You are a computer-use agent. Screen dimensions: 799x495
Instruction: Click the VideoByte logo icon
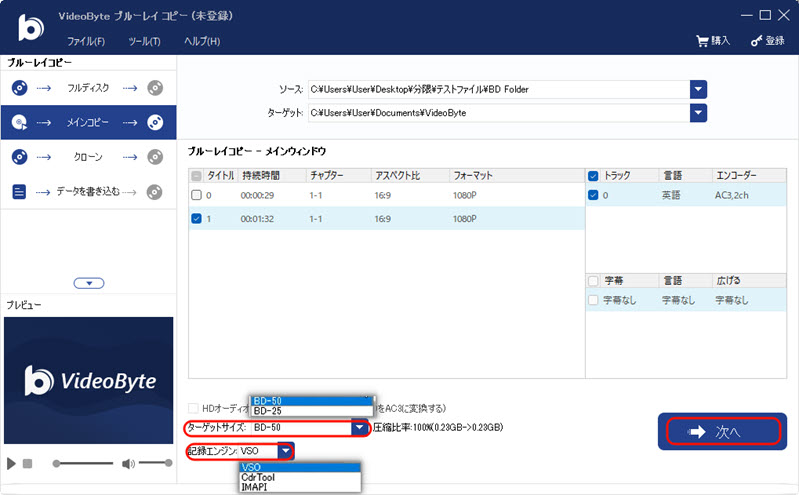pos(31,28)
